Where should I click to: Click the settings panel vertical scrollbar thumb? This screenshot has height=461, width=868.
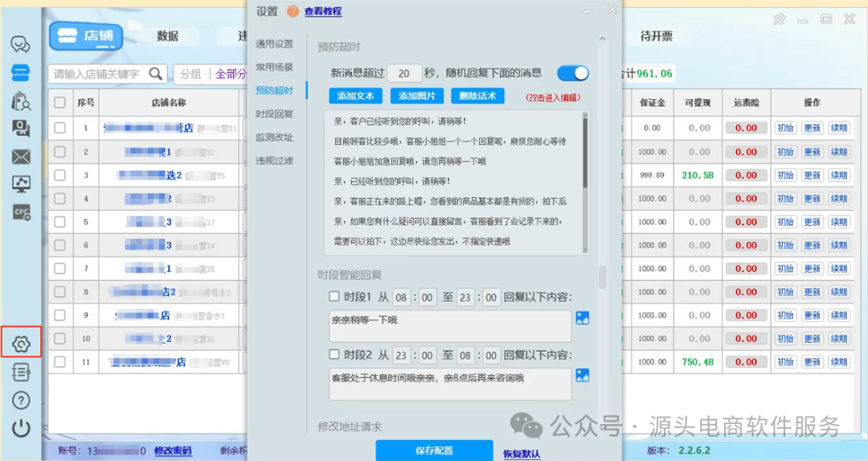pos(602,277)
